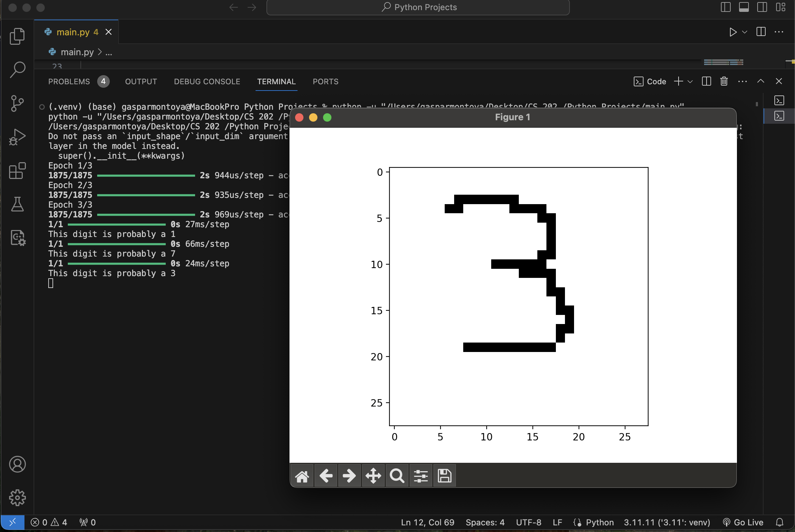Select the second terminal in the terminals list
Screen dimensions: 795x532
coord(779,116)
